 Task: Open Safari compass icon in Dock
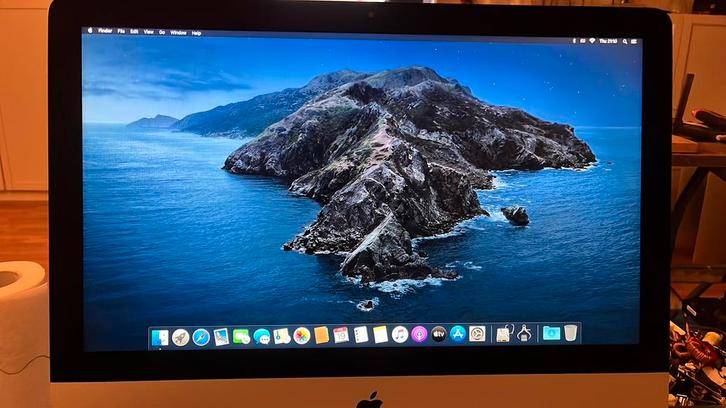pyautogui.click(x=201, y=337)
